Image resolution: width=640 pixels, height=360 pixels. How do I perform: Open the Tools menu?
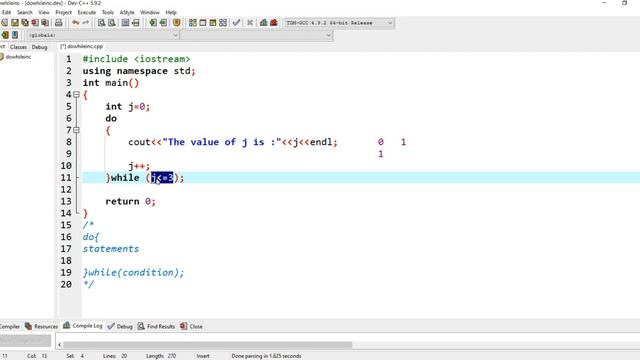pos(108,12)
